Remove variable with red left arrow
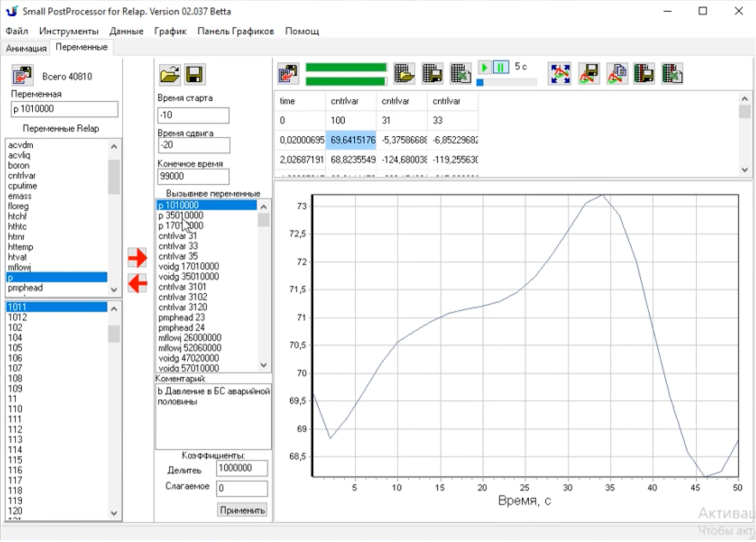756x542 pixels. tap(137, 284)
